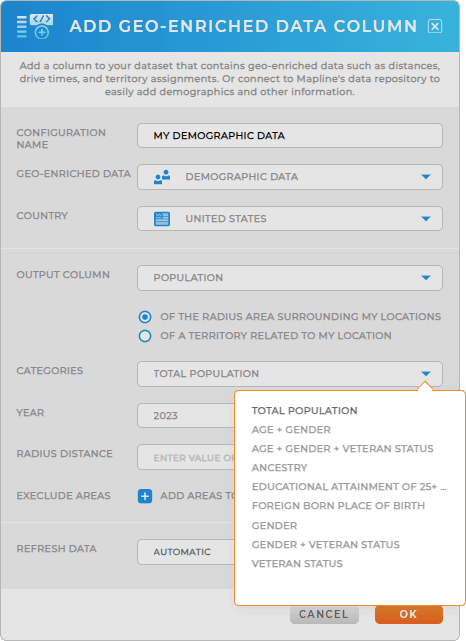Image resolution: width=466 pixels, height=641 pixels.
Task: Click the Configuration Name label
Action: [x=61, y=139]
